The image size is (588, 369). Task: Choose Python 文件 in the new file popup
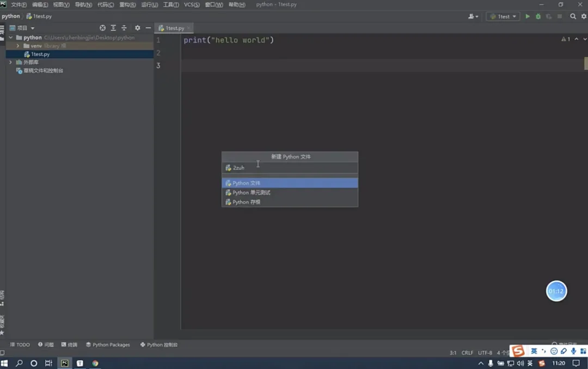coord(290,183)
